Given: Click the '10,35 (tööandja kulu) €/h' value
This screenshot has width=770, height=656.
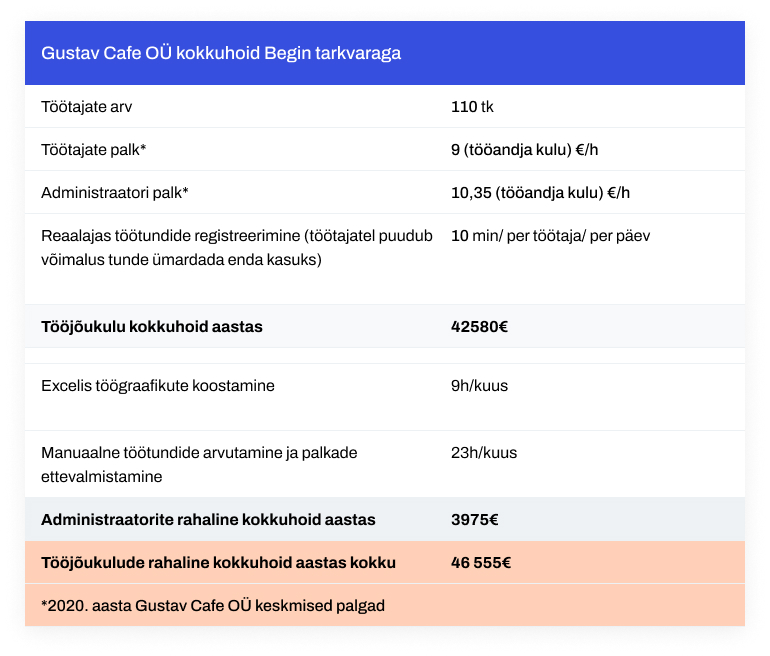Looking at the screenshot, I should point(540,192).
